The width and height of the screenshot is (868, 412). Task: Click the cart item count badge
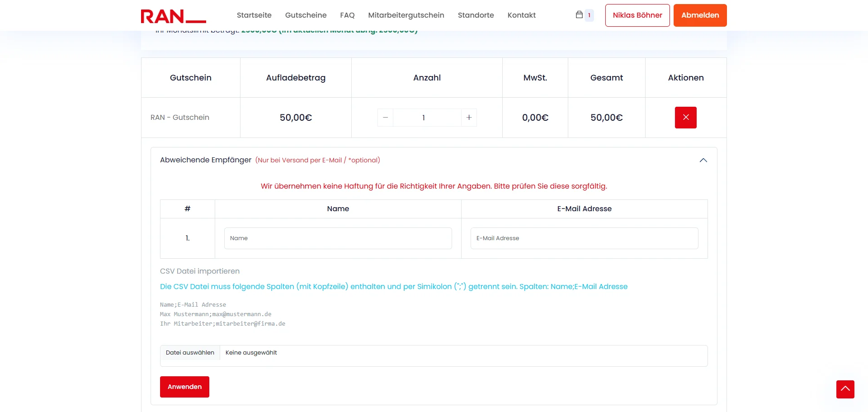589,15
